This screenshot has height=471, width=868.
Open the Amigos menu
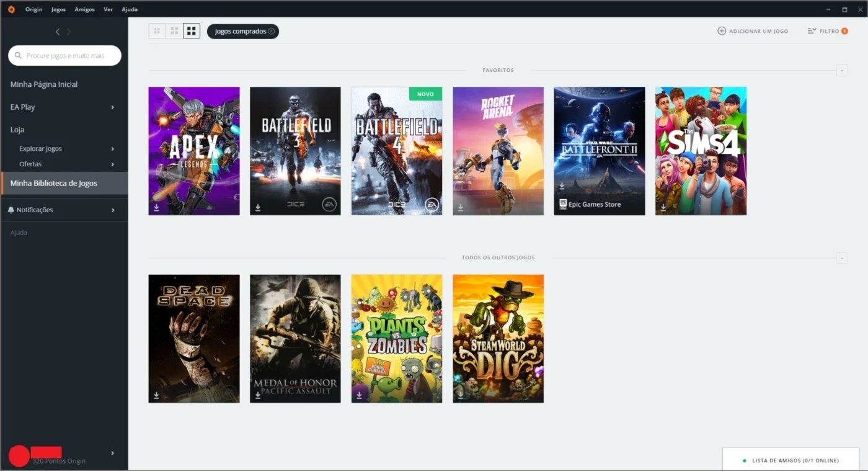click(x=84, y=9)
